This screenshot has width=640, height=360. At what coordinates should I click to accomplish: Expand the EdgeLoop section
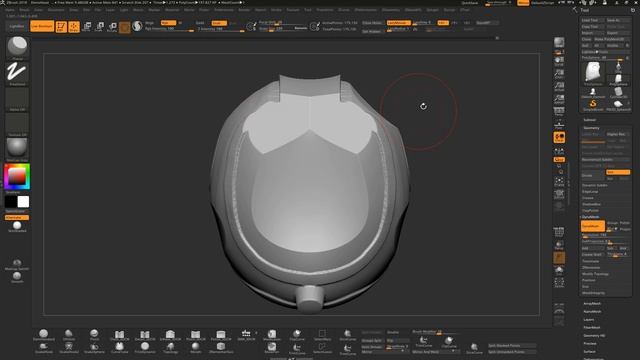pos(590,191)
